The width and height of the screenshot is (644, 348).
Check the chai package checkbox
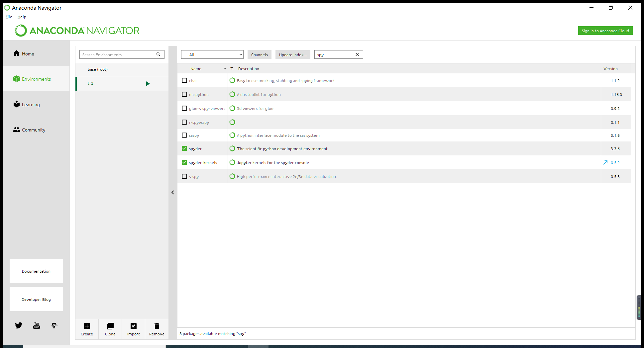(184, 80)
